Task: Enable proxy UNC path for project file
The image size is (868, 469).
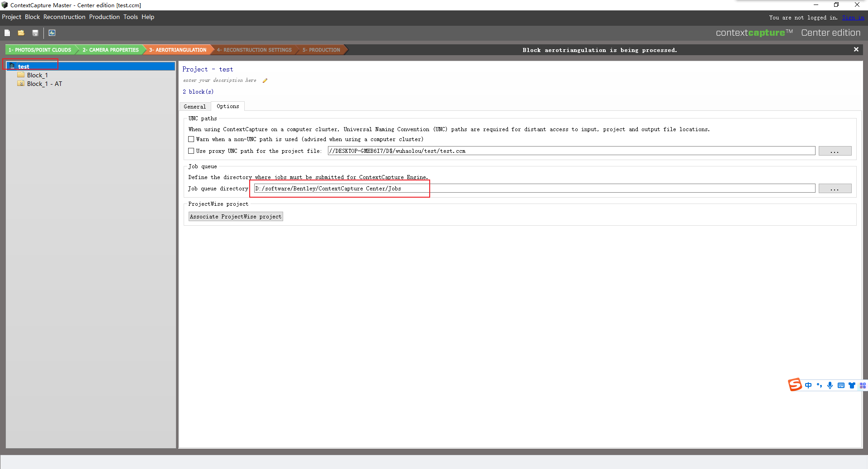Action: (x=191, y=151)
